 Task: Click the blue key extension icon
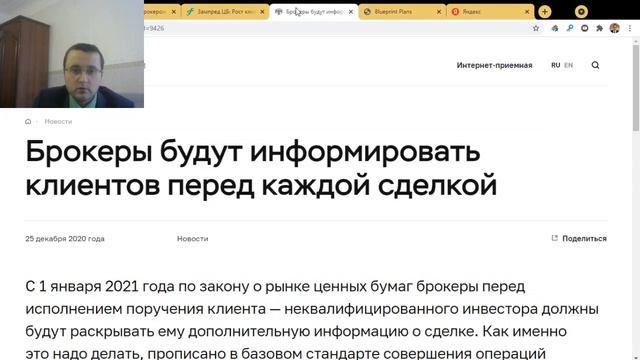coord(570,28)
